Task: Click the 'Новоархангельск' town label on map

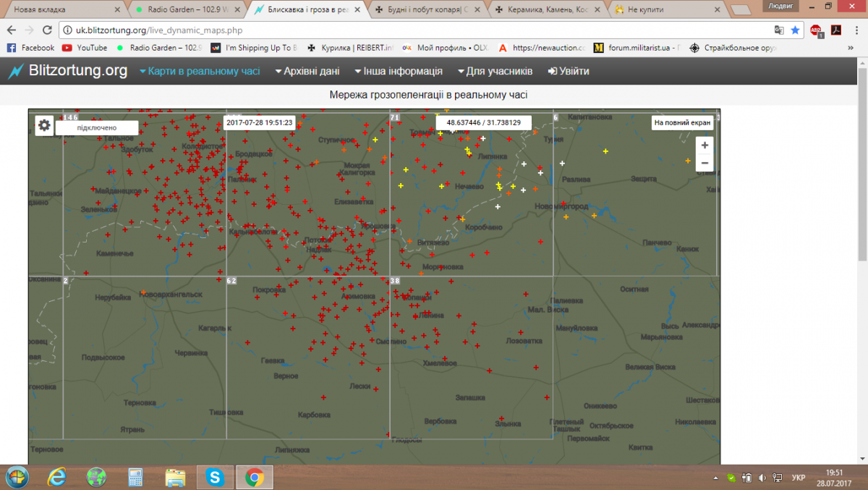Action: tap(171, 295)
